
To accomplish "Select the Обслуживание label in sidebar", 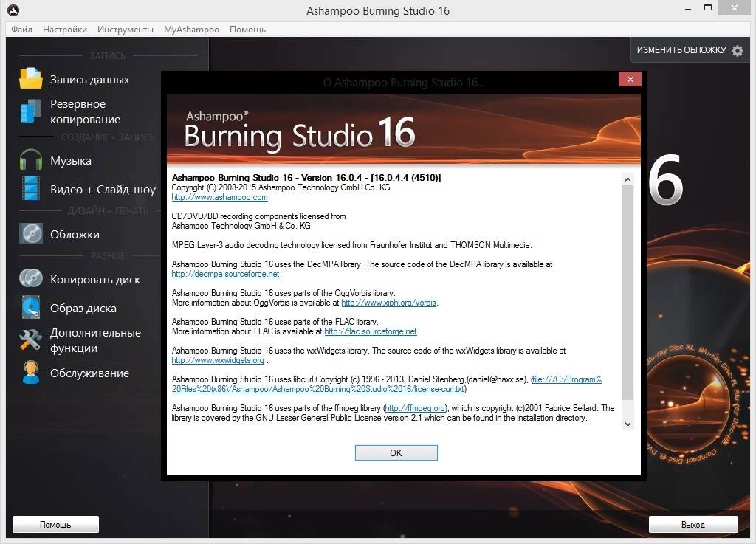I will [x=89, y=373].
